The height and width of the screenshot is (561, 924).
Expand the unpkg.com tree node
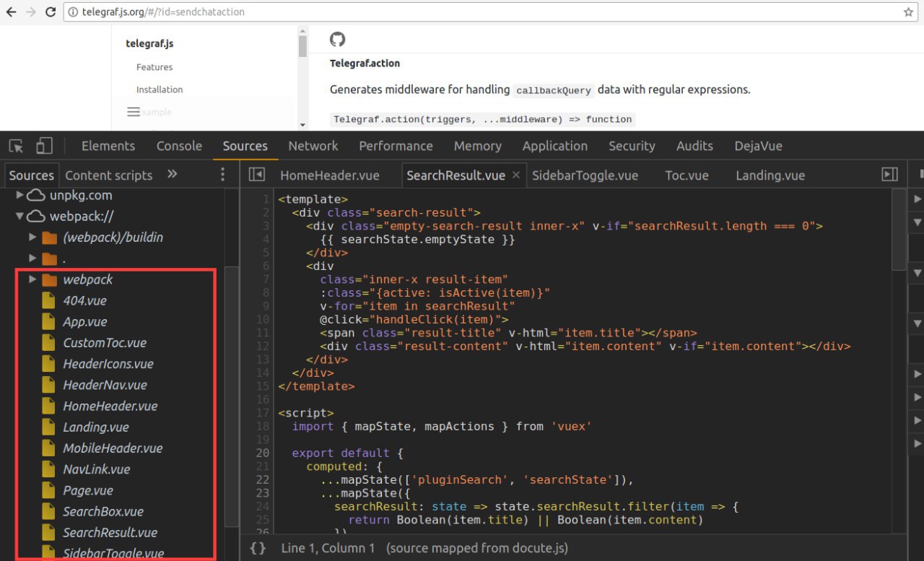tap(19, 195)
